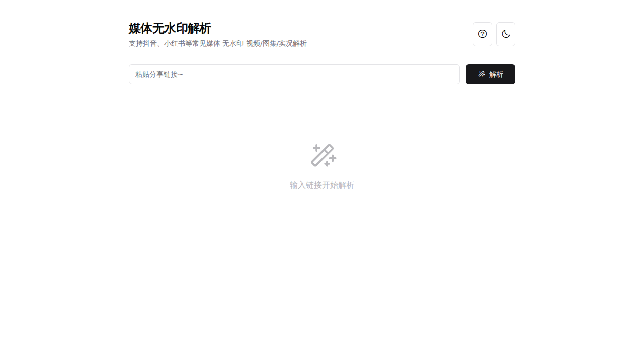The image size is (644, 362).
Task: Select the circled question mark icon
Action: click(482, 34)
